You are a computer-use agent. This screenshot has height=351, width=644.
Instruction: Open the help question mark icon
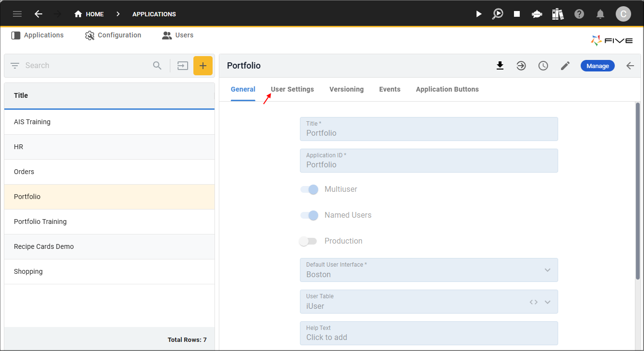(579, 14)
